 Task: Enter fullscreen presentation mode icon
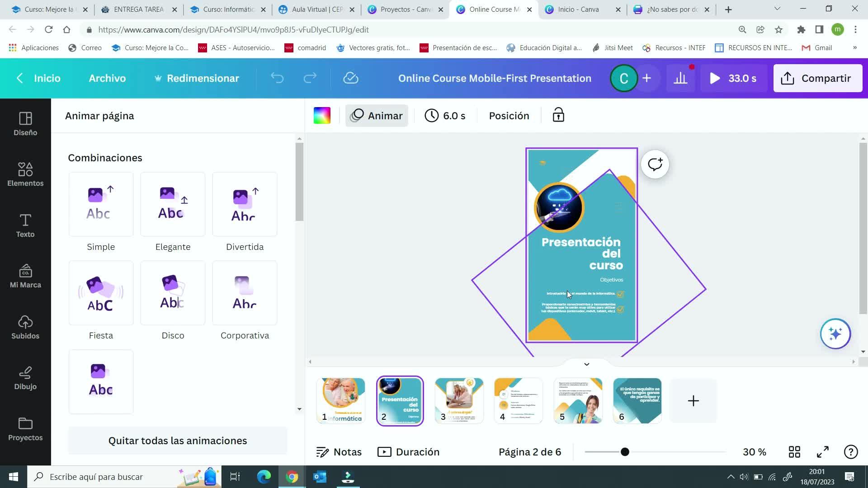coord(823,452)
